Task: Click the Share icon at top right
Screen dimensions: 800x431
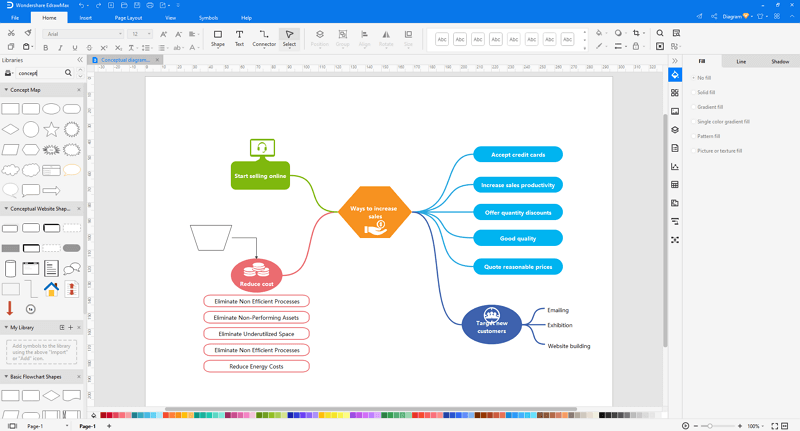Action: click(714, 16)
